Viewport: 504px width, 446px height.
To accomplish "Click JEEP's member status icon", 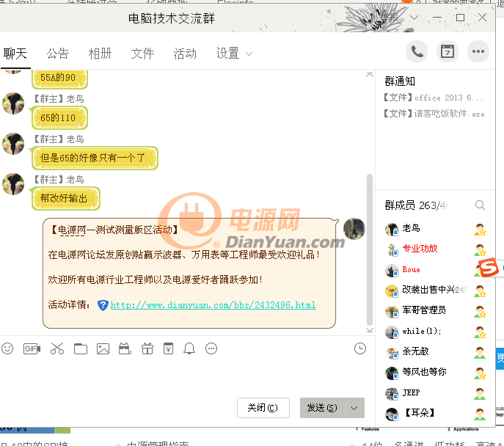I will pos(480,394).
